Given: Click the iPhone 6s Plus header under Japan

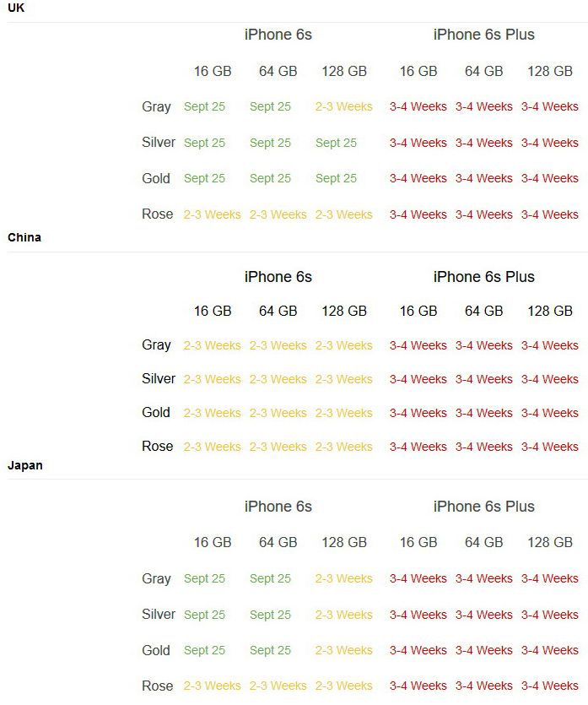Looking at the screenshot, I should [484, 507].
